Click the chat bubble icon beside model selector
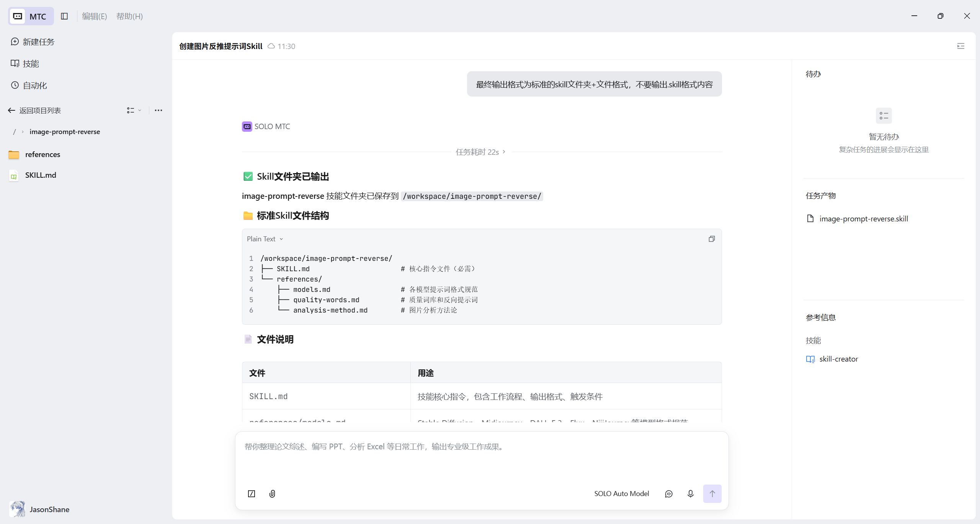 [x=669, y=494]
